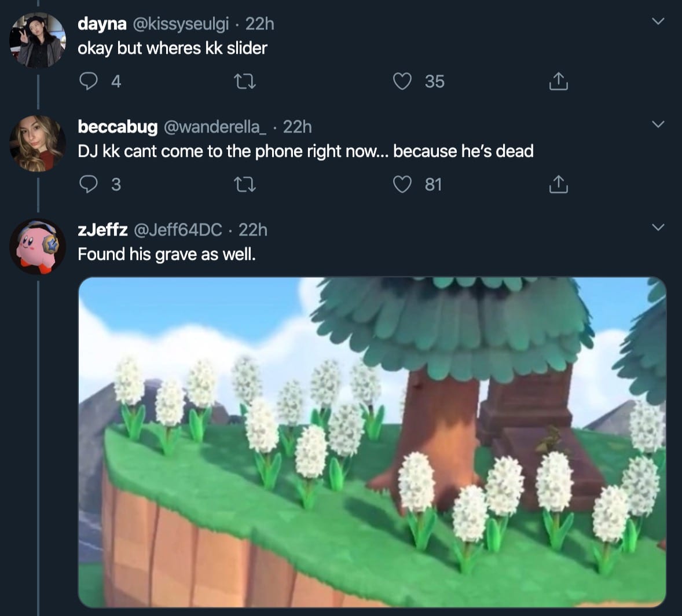Like beccabug's tweet with 81 likes
The height and width of the screenshot is (616, 682).
(x=402, y=185)
